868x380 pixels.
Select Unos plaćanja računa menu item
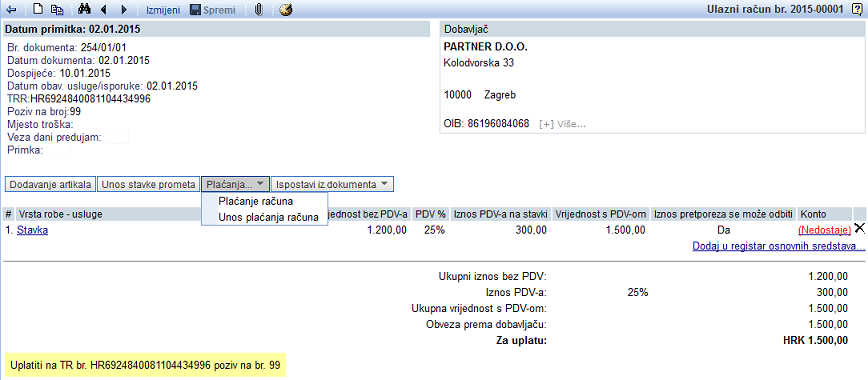pyautogui.click(x=268, y=218)
